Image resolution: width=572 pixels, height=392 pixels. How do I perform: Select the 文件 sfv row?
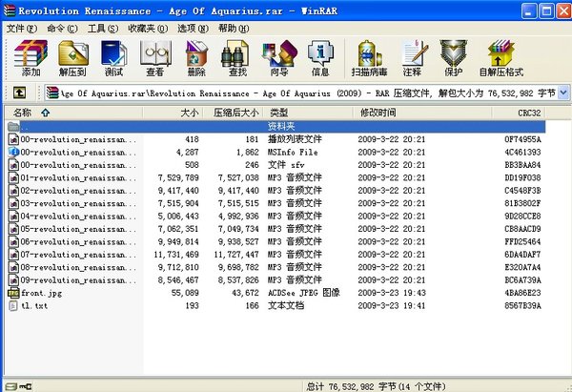(276, 165)
